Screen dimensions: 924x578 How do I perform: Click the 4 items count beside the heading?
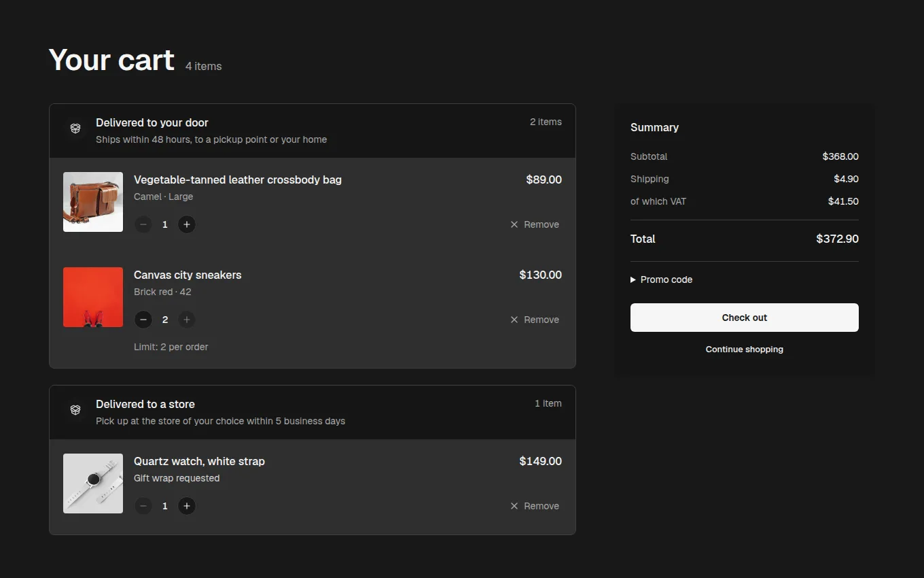[204, 66]
